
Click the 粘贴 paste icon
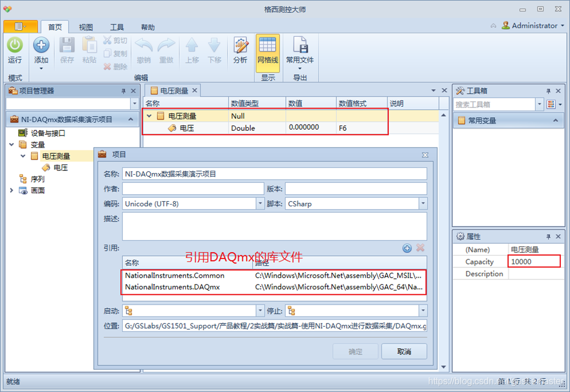point(89,50)
